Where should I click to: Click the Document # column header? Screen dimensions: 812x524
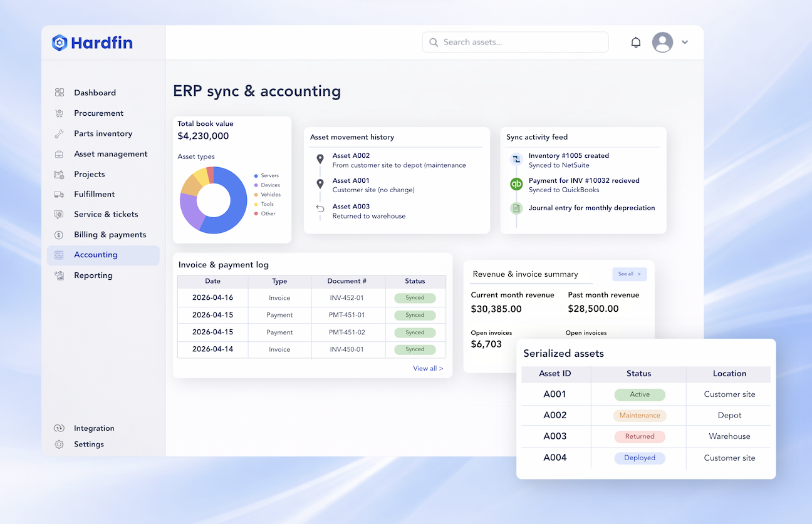(347, 281)
